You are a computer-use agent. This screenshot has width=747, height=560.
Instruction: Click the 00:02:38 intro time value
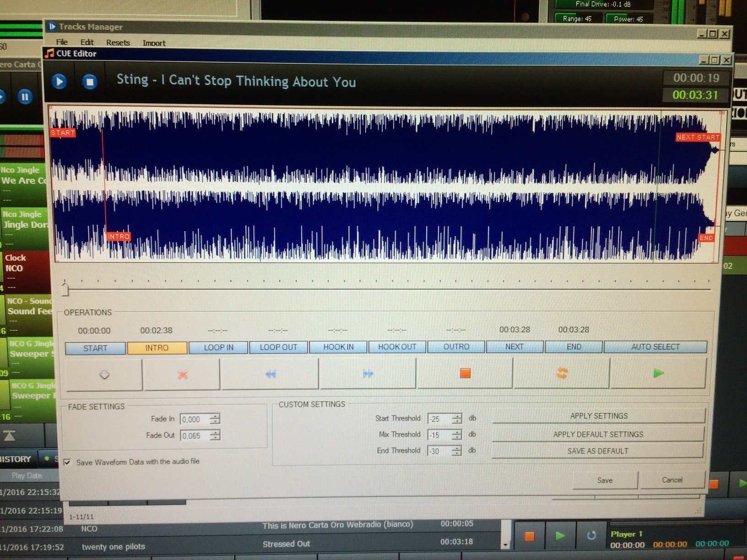(156, 330)
